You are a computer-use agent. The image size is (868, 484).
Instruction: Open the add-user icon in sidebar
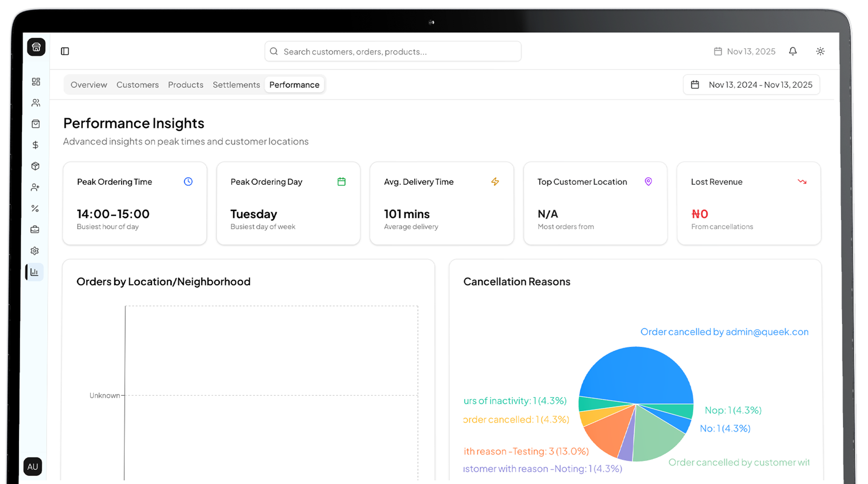point(35,188)
